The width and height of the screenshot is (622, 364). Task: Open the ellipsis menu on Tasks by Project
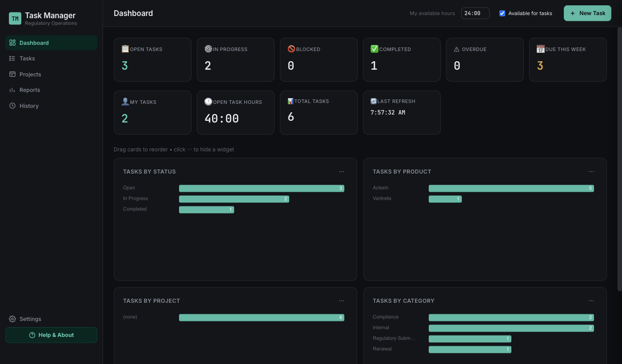coord(342,301)
